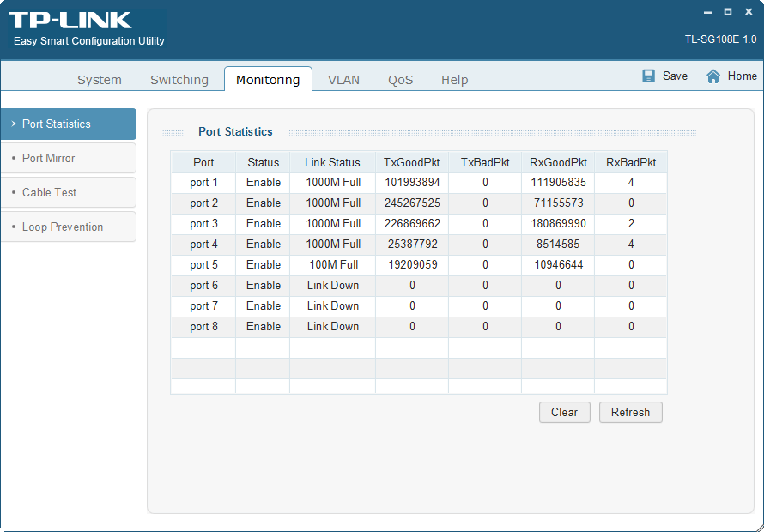
Task: Click RxGoodPkt value 71155573
Action: pos(558,203)
